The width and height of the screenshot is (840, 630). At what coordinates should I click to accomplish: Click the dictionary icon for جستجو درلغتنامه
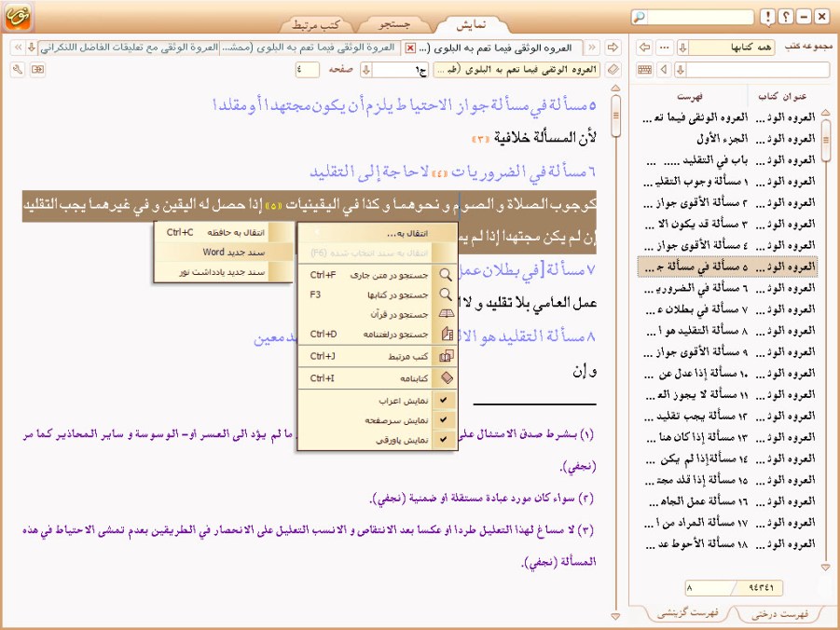click(446, 335)
